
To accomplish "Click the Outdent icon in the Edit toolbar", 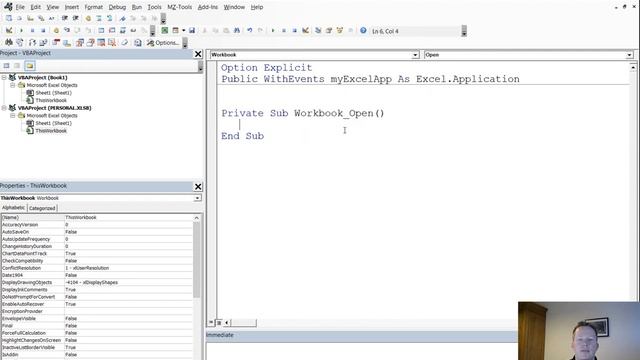I will (x=76, y=18).
